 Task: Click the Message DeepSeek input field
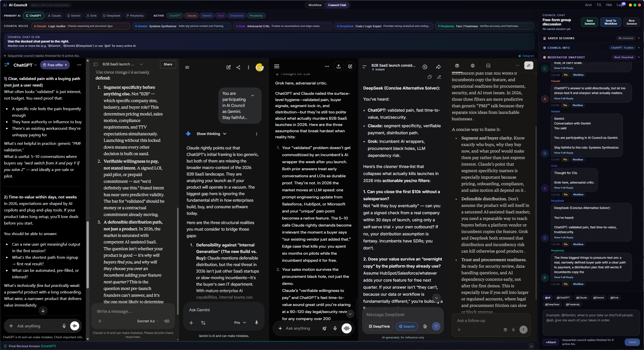coord(403,315)
